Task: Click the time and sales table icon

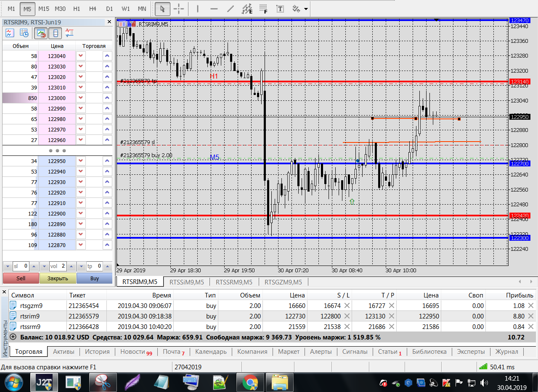Action: tap(24, 33)
